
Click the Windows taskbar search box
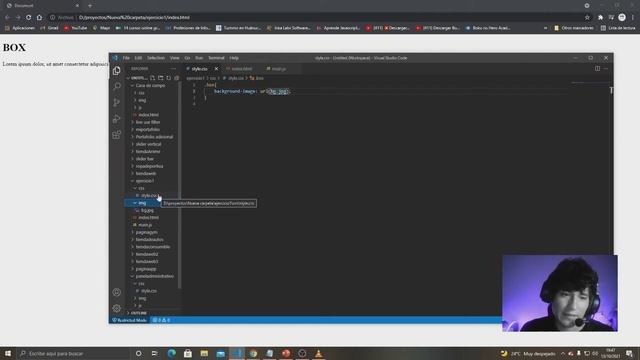pyautogui.click(x=73, y=353)
